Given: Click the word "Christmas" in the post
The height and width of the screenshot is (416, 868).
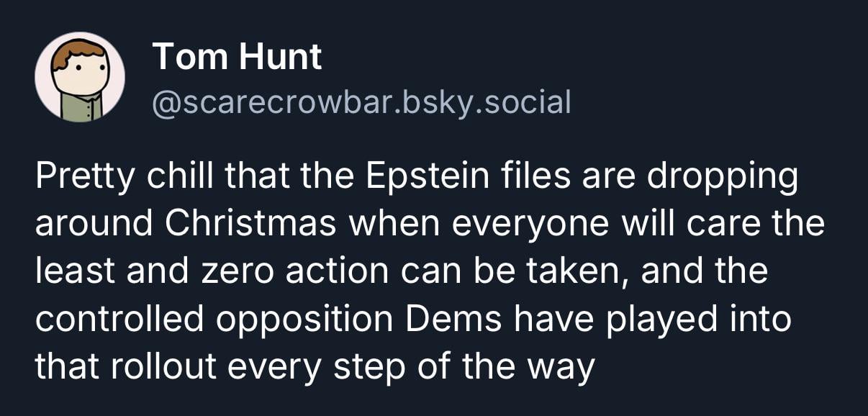Looking at the screenshot, I should pos(250,225).
